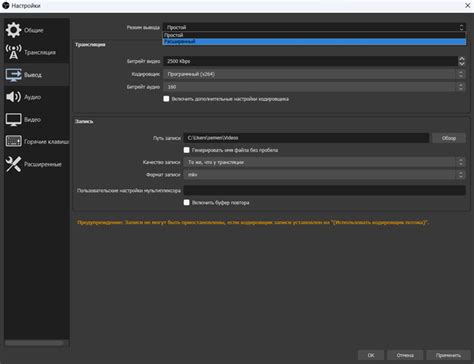Switch to the Общие settings tab
This screenshot has width=474, height=364.
[37, 30]
